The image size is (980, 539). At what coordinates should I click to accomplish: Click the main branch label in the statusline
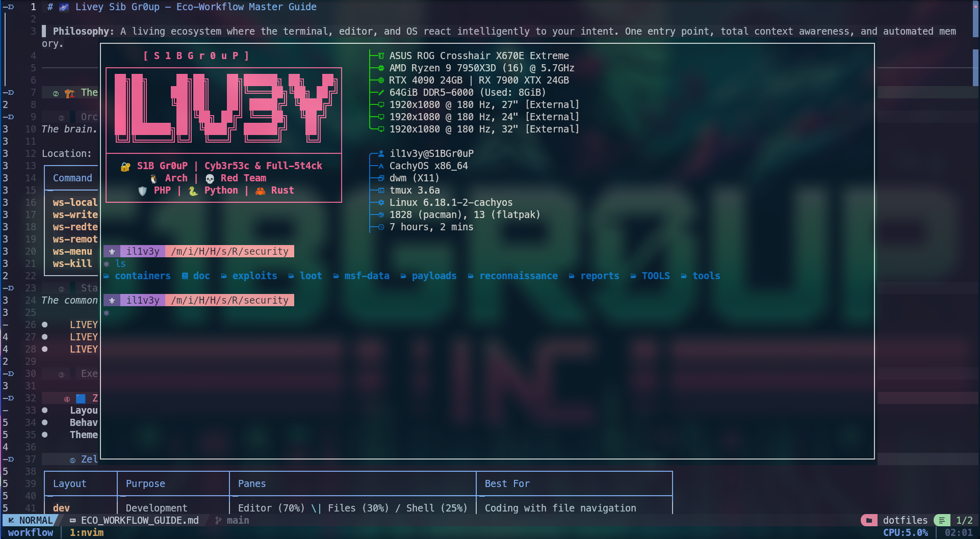pyautogui.click(x=238, y=520)
